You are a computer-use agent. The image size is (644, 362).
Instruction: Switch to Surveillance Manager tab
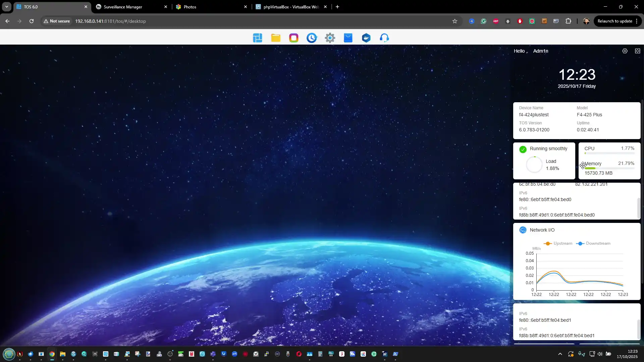[127, 7]
